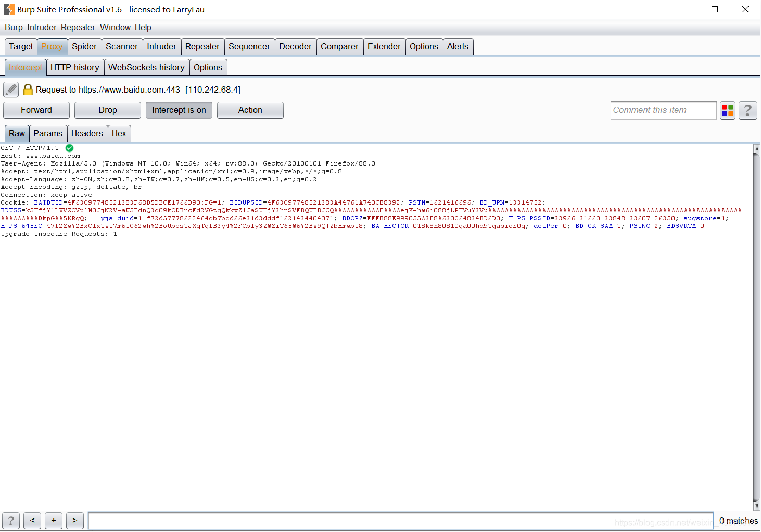Click scrollbar down arrow in request pane
Viewport: 761px width, 532px height.
click(757, 506)
